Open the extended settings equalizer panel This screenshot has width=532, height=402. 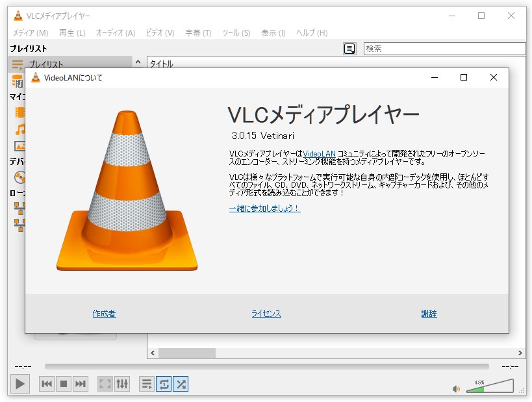tap(121, 384)
